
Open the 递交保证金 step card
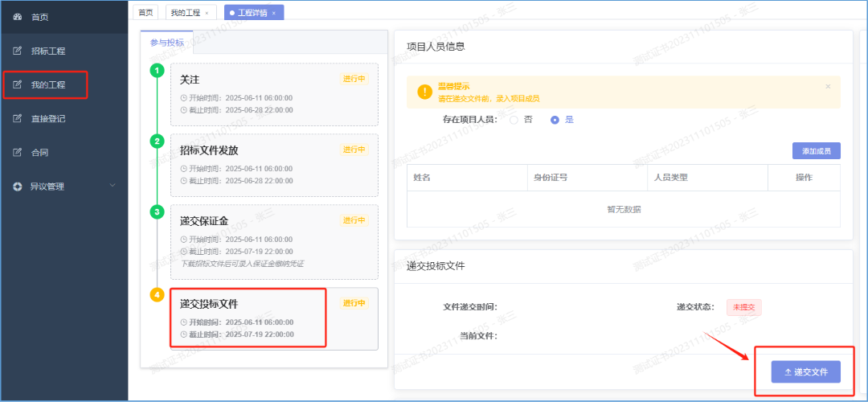[275, 242]
